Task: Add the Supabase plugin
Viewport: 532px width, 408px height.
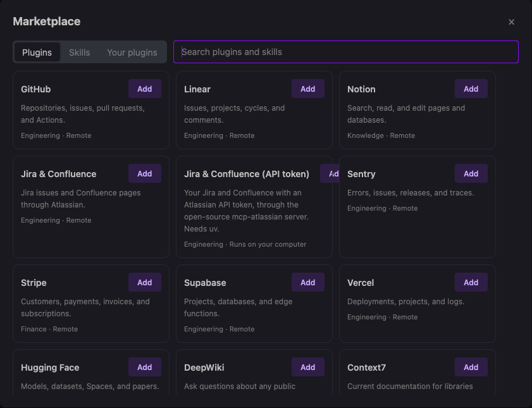Action: [x=307, y=283]
